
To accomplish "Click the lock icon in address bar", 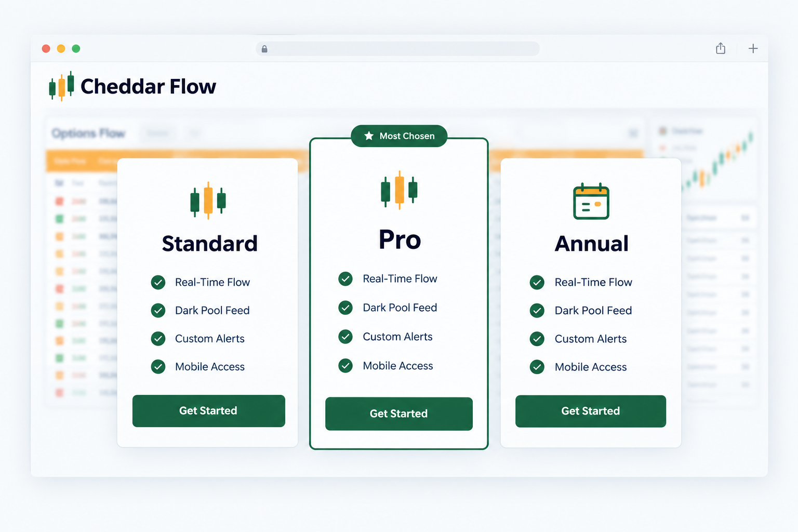I will coord(264,49).
